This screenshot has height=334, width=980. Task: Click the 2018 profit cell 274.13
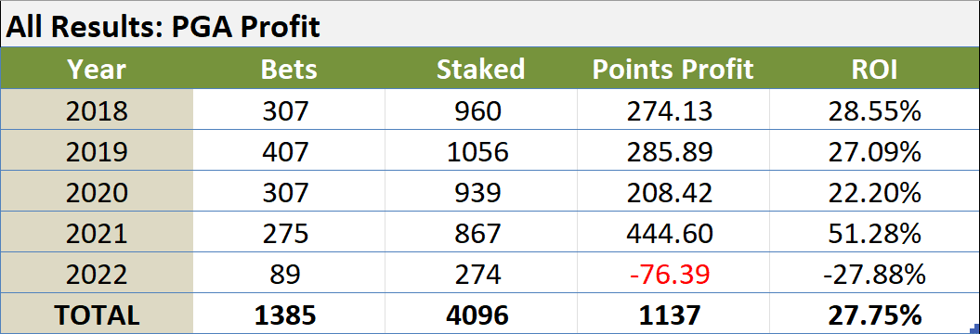pos(673,111)
